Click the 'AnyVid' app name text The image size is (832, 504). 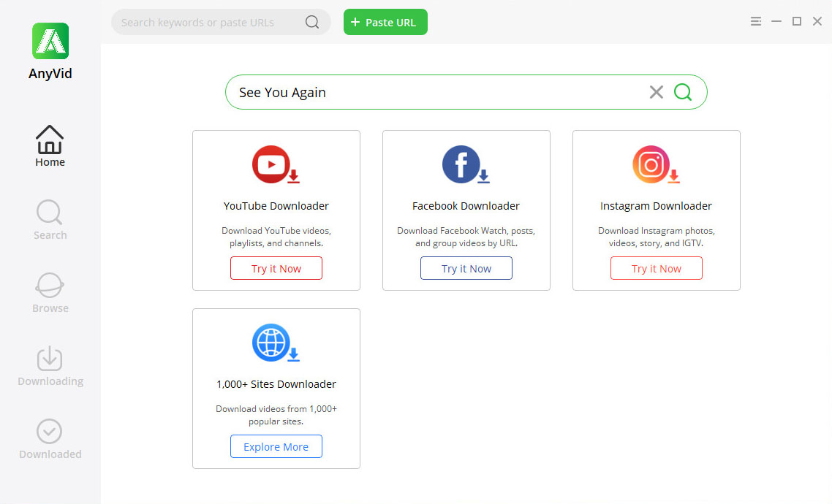pyautogui.click(x=50, y=73)
